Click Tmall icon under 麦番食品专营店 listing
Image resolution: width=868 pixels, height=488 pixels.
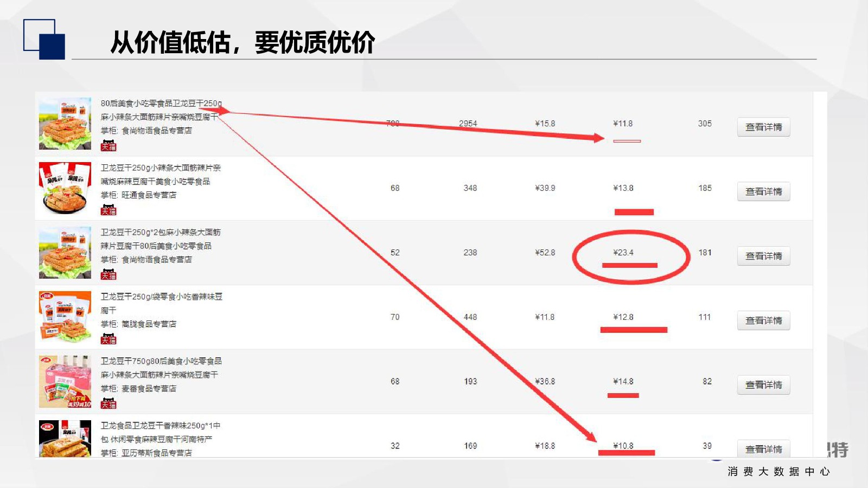point(108,404)
